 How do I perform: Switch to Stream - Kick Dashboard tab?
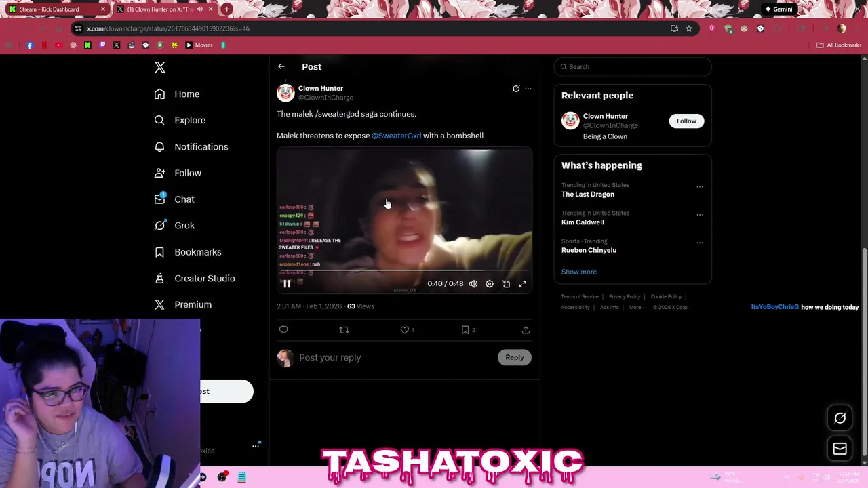[56, 9]
